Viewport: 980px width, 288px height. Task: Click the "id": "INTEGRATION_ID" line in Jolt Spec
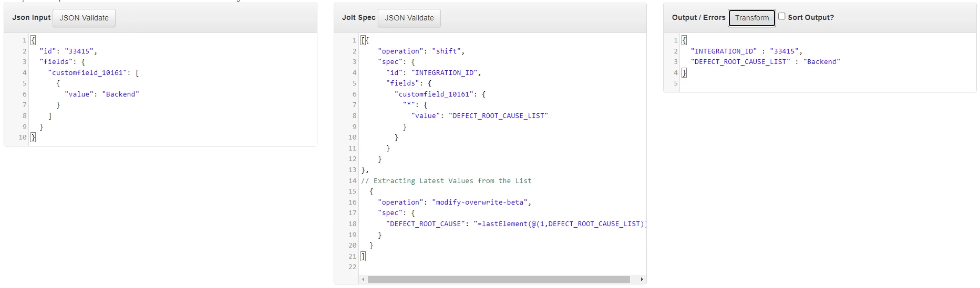tap(434, 72)
